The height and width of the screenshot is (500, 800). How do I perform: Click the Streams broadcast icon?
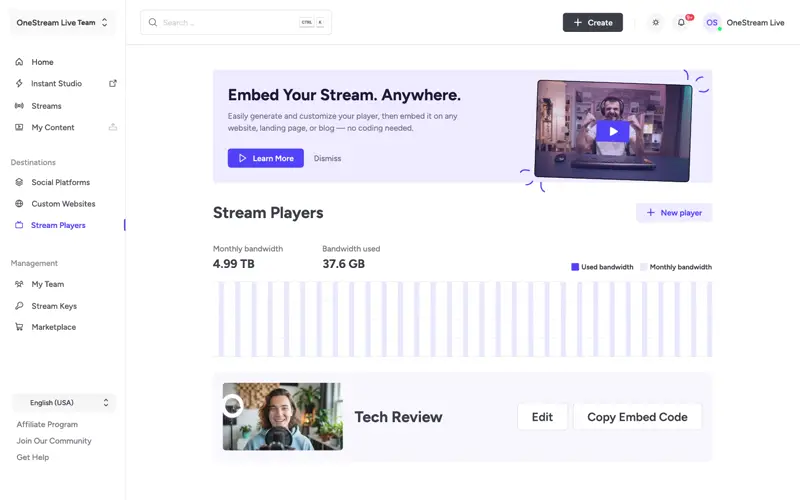[x=19, y=106]
